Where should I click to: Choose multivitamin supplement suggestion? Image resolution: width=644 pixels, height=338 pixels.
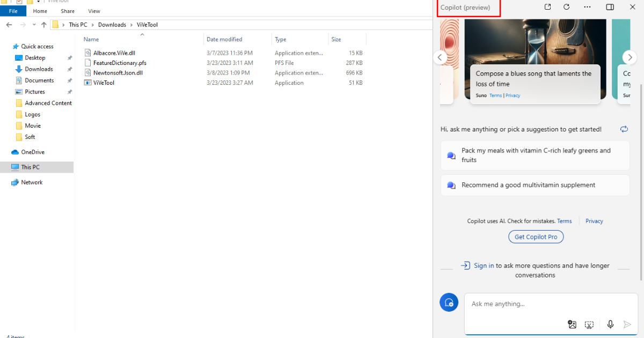pyautogui.click(x=535, y=185)
